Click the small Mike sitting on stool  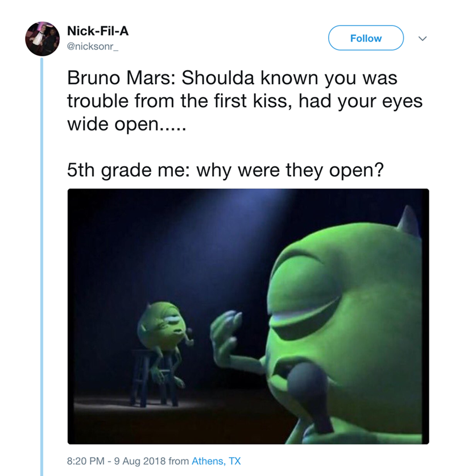click(164, 342)
